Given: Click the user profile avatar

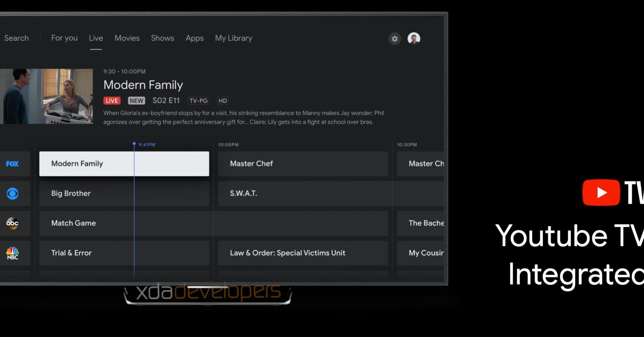Looking at the screenshot, I should coord(414,38).
